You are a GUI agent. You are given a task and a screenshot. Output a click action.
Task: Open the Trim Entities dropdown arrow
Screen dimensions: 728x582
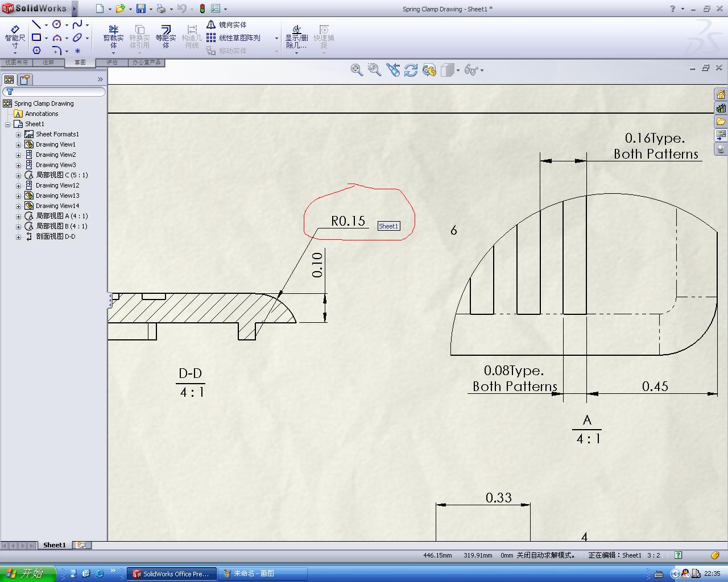coord(113,53)
